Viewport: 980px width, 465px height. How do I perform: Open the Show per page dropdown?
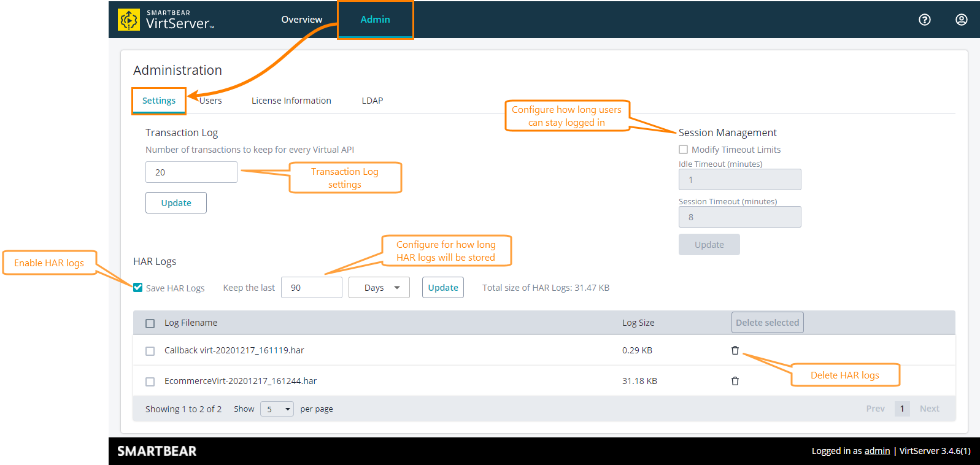click(x=277, y=409)
